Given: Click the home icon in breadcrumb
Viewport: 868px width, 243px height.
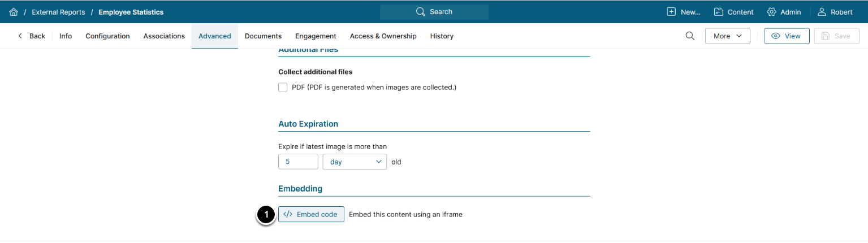Looking at the screenshot, I should click(14, 12).
